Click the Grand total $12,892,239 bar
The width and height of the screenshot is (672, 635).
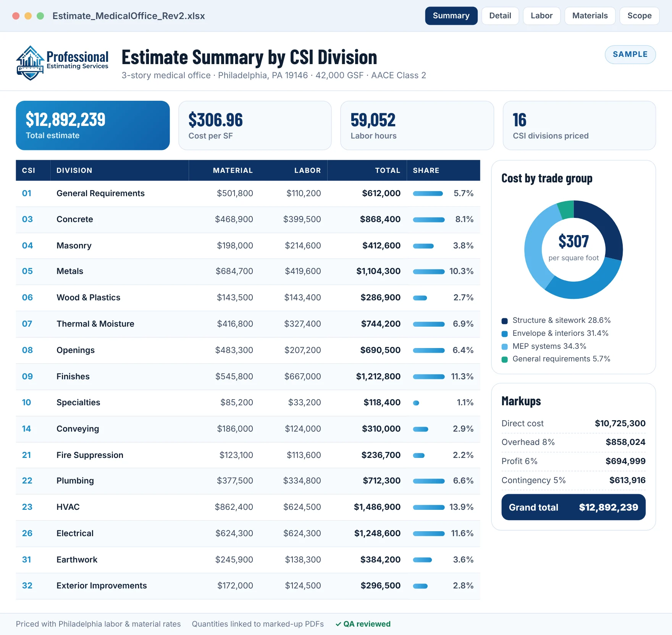[573, 507]
